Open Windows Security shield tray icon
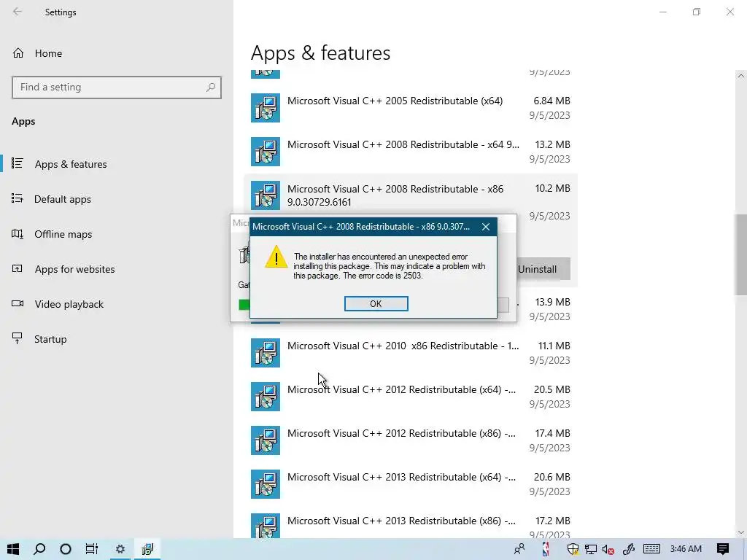The width and height of the screenshot is (747, 560). pyautogui.click(x=573, y=550)
